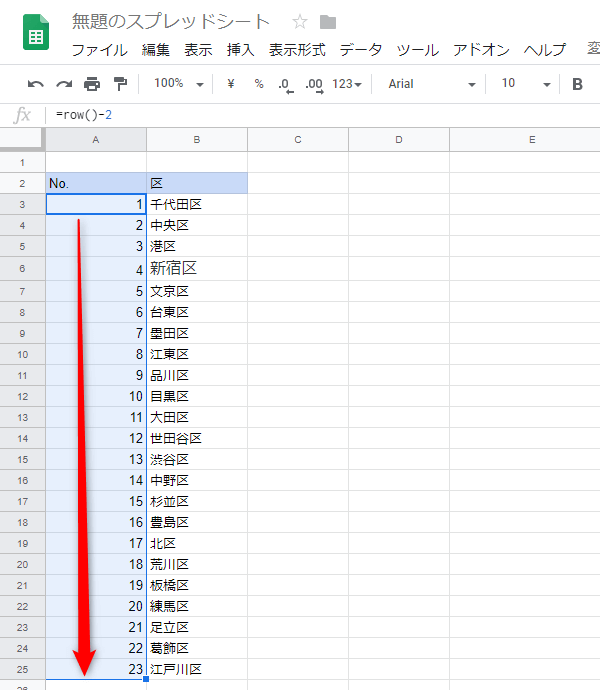Select cell containing 渋谷区
Screen dimensions: 600x690
[x=197, y=459]
